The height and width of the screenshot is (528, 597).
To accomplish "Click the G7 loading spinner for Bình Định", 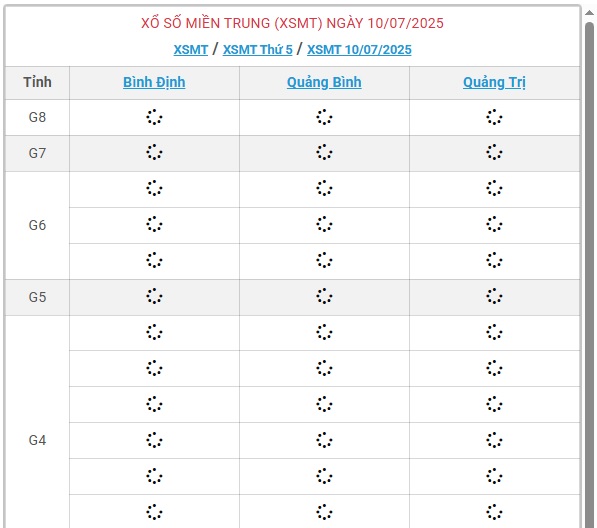I will tap(154, 152).
